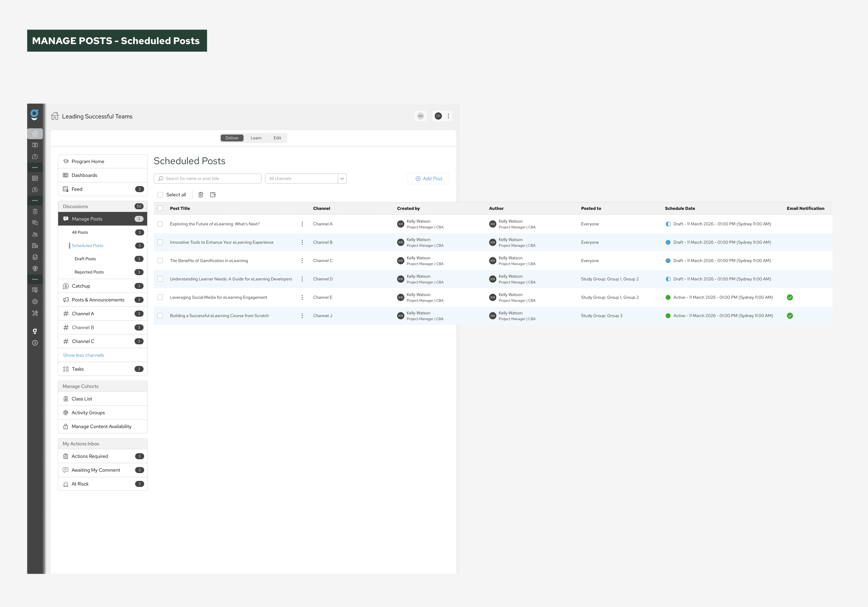The width and height of the screenshot is (868, 607).
Task: Open the EN language selector
Action: pyautogui.click(x=420, y=116)
